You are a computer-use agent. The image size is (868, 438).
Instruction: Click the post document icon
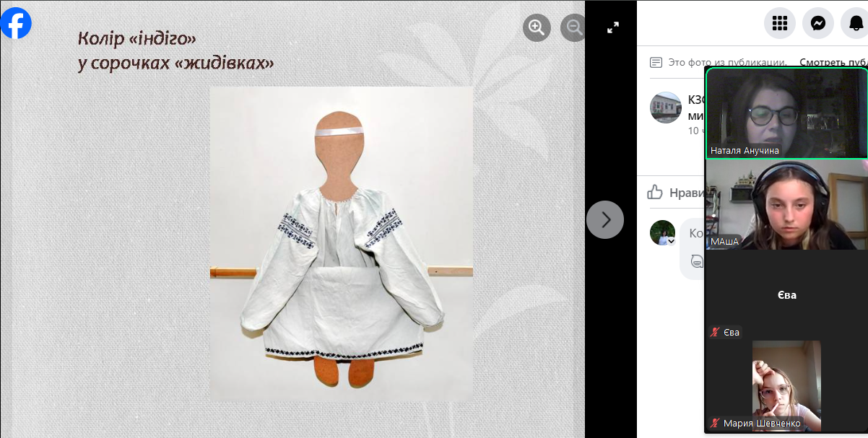656,62
